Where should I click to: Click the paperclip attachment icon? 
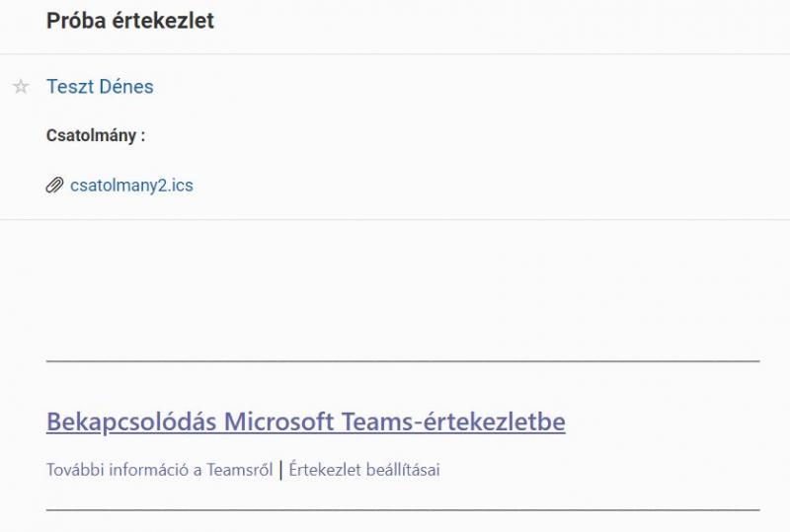pyautogui.click(x=54, y=186)
